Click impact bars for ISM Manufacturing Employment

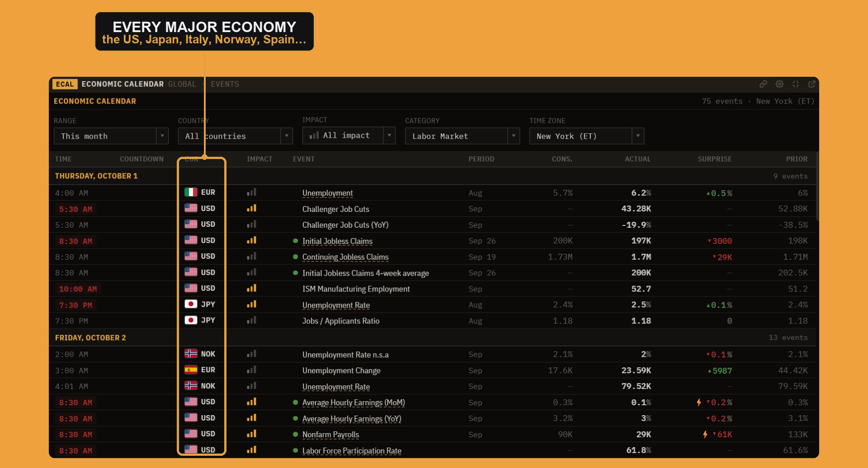(252, 288)
